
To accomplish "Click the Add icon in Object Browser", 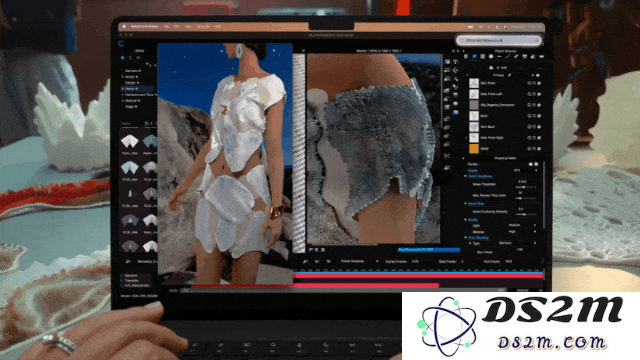I will pyautogui.click(x=491, y=68).
